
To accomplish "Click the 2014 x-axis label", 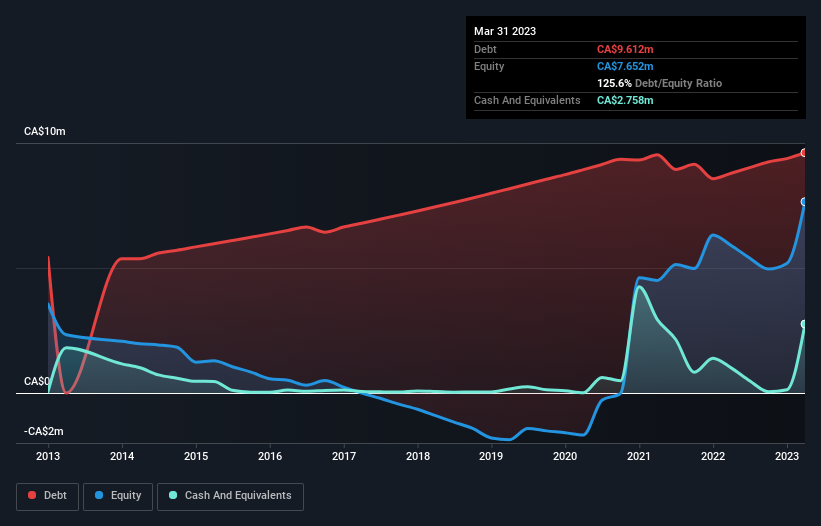I will 122,456.
